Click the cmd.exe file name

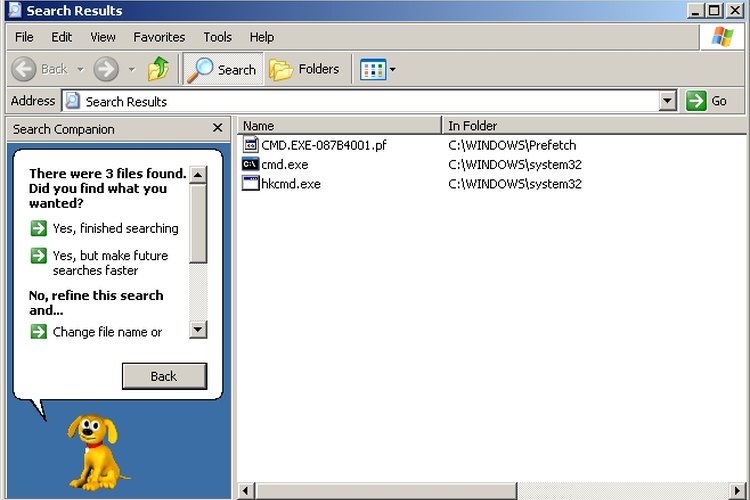pos(285,165)
